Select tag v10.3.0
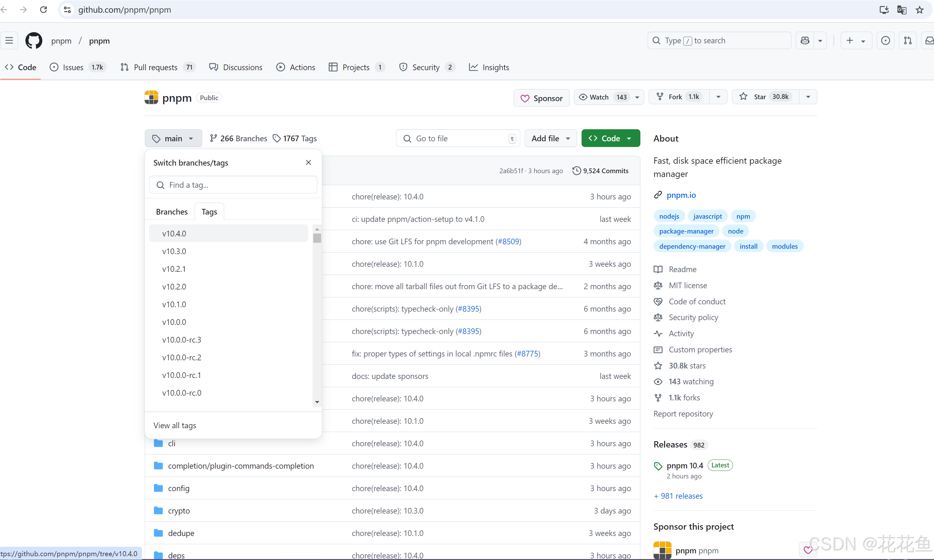This screenshot has height=560, width=934. pyautogui.click(x=229, y=251)
